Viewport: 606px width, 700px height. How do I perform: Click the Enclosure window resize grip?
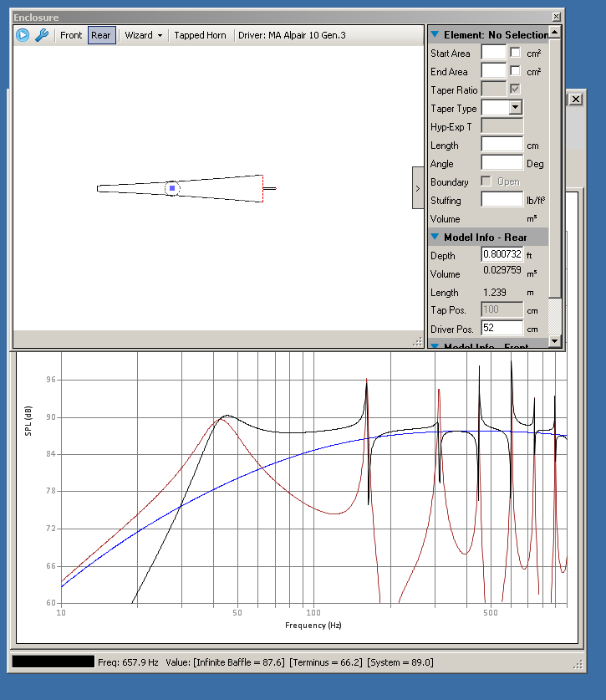pos(418,342)
